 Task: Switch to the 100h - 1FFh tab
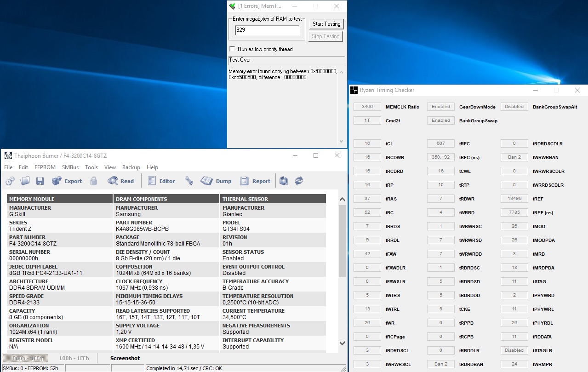click(74, 358)
